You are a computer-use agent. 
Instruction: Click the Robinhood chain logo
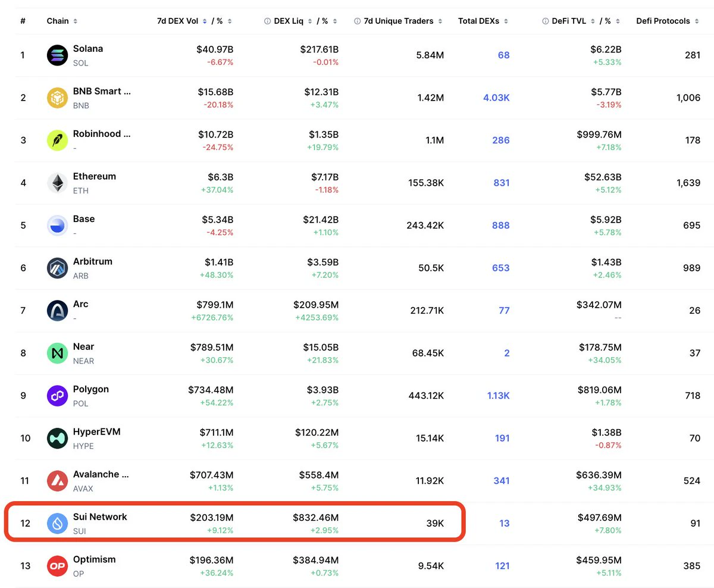[57, 140]
